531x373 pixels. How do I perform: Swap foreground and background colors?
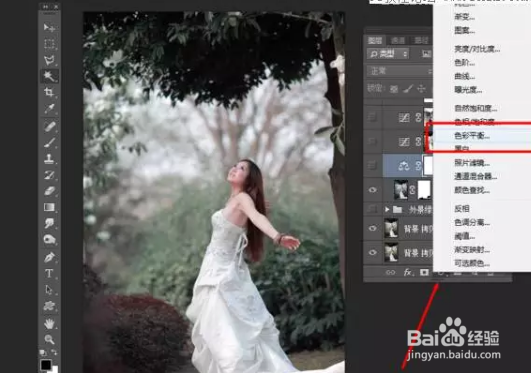[x=54, y=353]
